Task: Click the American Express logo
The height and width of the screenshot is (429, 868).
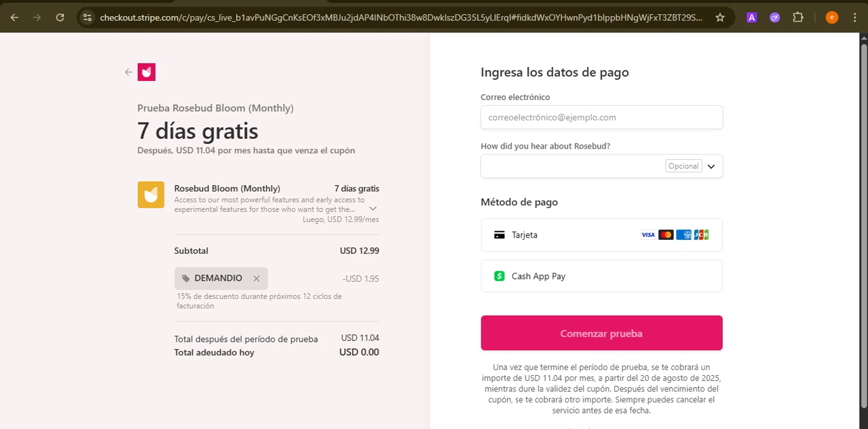Action: point(684,235)
